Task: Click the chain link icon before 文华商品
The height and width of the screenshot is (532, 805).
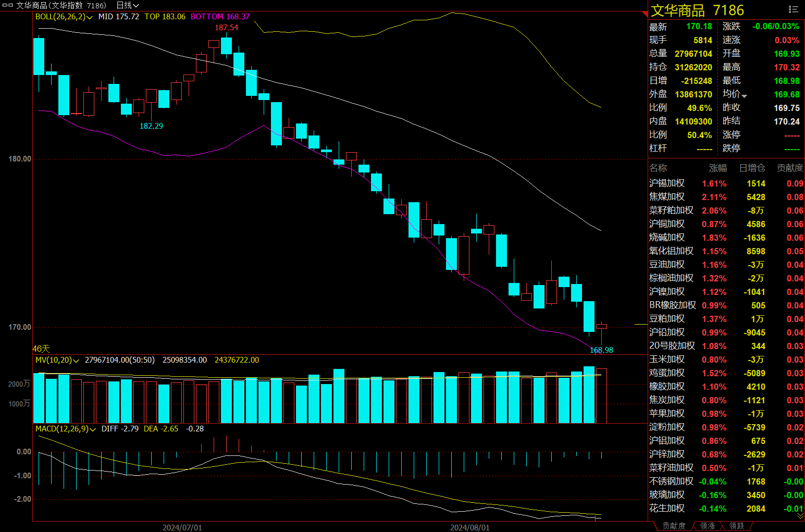Action: coord(7,5)
